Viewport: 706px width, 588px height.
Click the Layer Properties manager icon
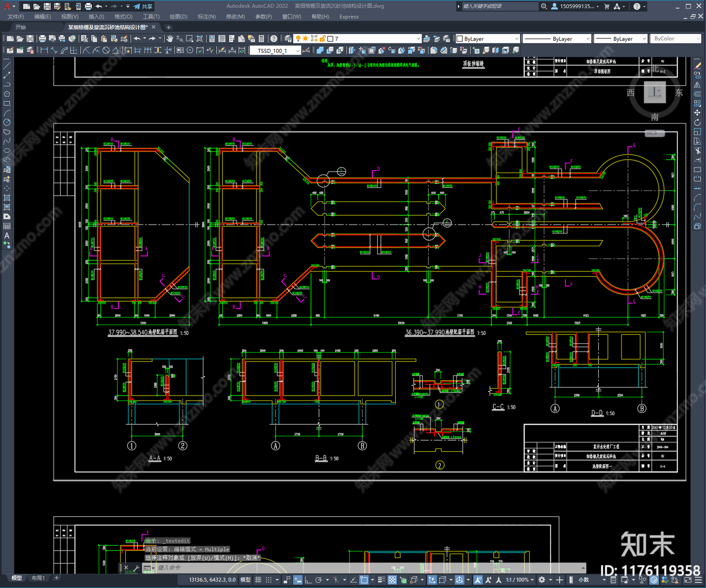pyautogui.click(x=288, y=39)
